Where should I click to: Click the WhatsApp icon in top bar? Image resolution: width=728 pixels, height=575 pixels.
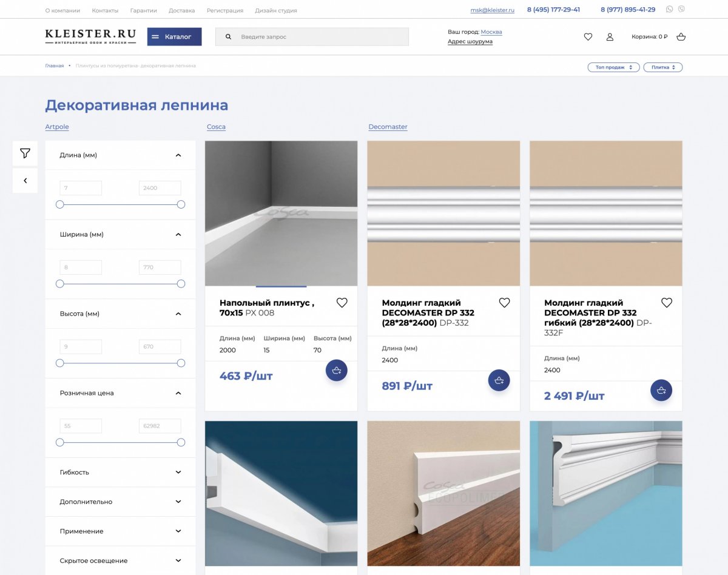pos(670,9)
